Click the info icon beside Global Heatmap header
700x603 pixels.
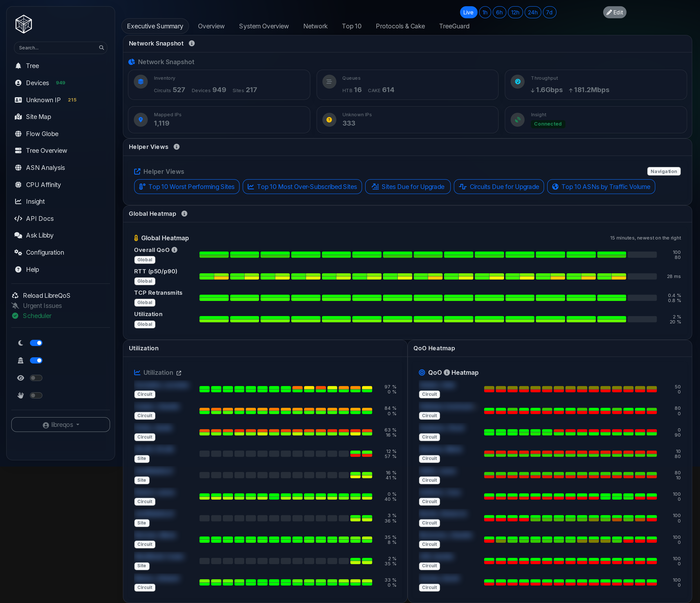[x=184, y=213]
